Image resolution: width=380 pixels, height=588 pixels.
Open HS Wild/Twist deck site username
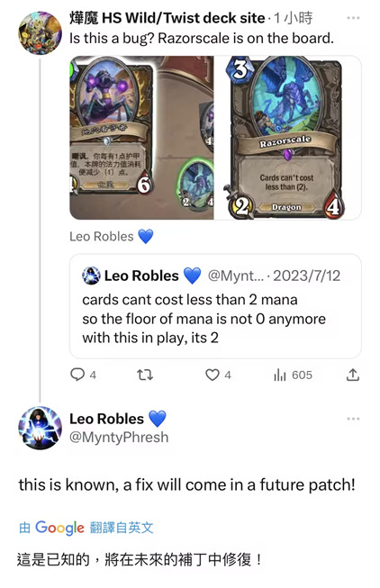point(167,18)
